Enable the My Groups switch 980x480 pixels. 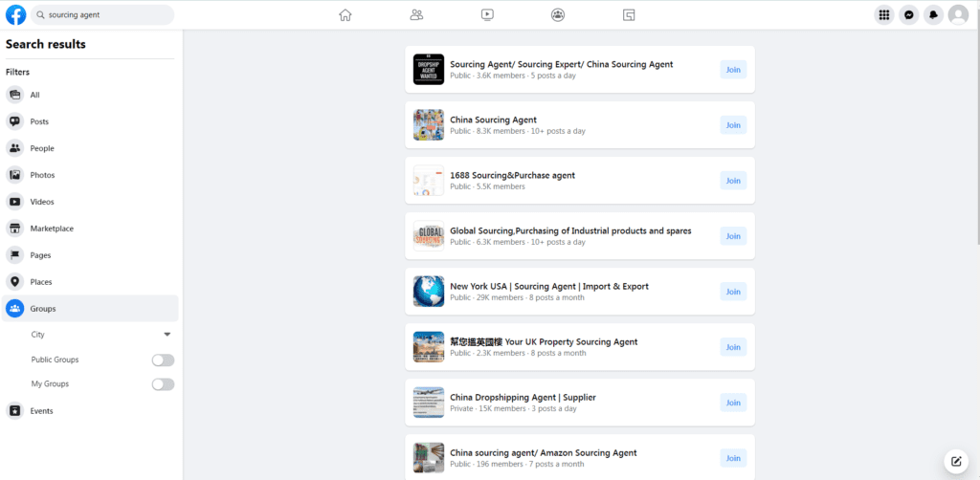pyautogui.click(x=164, y=384)
